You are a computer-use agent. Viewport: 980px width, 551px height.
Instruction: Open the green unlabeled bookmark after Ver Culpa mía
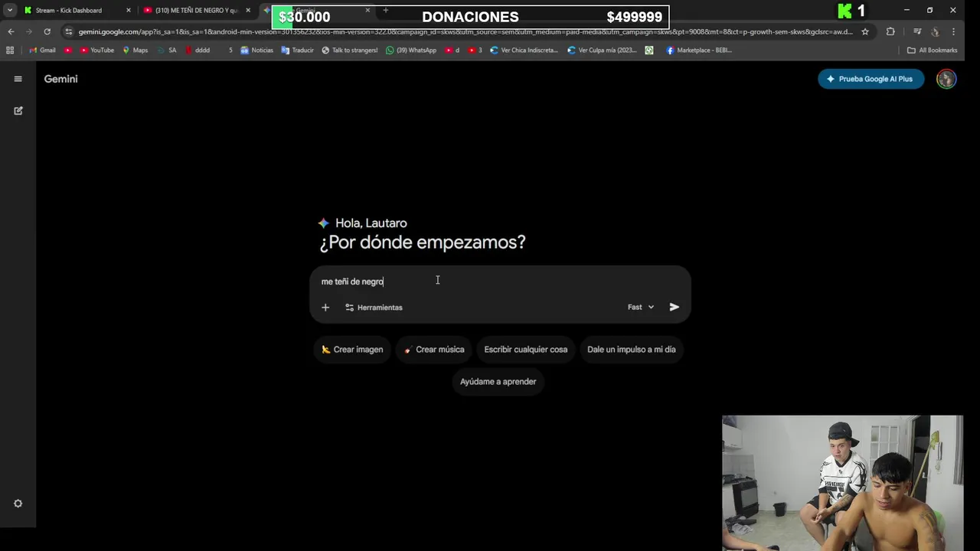point(649,50)
